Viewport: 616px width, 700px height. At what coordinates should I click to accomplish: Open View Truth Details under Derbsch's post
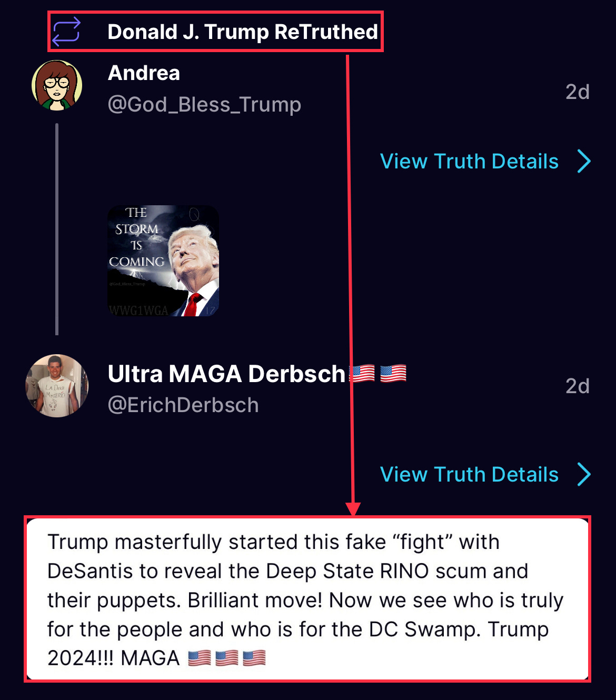click(x=469, y=474)
